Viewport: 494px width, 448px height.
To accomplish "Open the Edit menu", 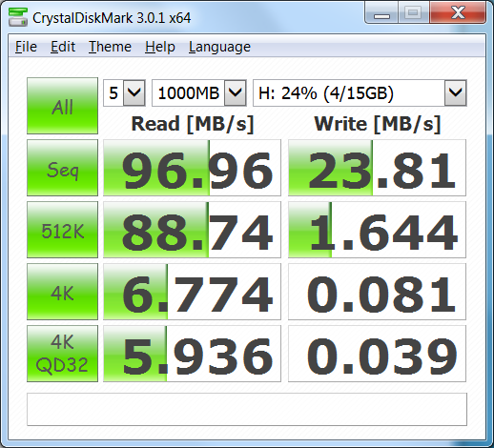I will pyautogui.click(x=63, y=47).
